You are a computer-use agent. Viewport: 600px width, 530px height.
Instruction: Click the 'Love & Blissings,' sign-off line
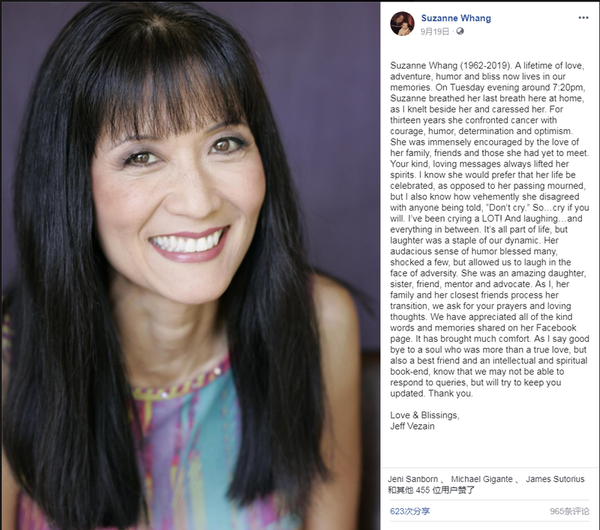425,415
